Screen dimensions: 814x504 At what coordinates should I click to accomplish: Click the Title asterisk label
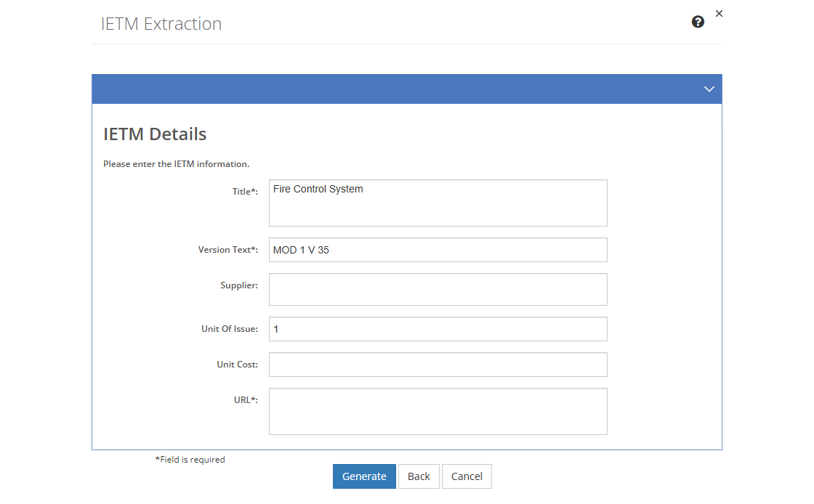(245, 191)
